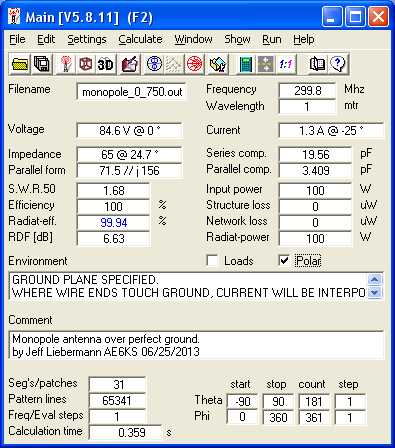This screenshot has height=448, width=395.
Task: Click the RDF [dB] value 6.63
Action: [113, 238]
